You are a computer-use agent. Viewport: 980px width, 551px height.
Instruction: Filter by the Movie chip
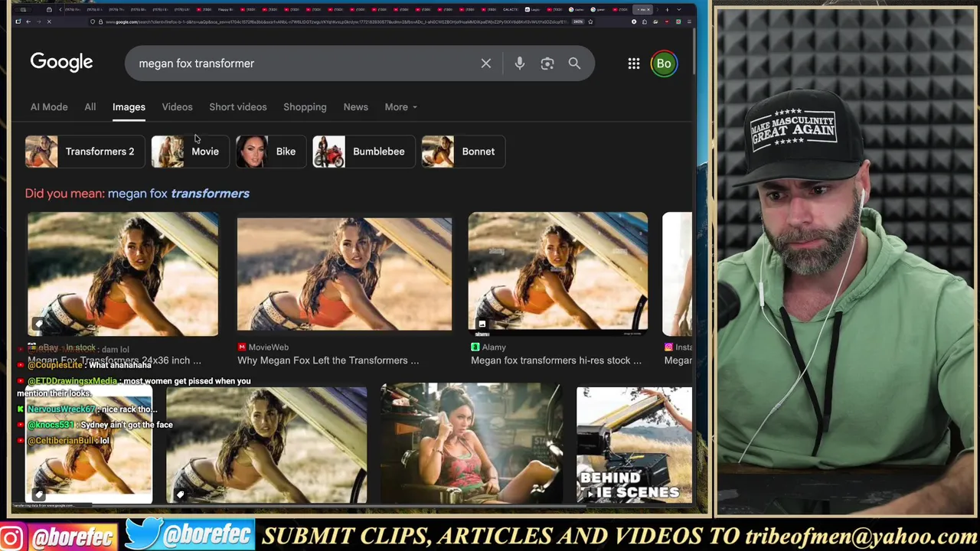pyautogui.click(x=188, y=152)
